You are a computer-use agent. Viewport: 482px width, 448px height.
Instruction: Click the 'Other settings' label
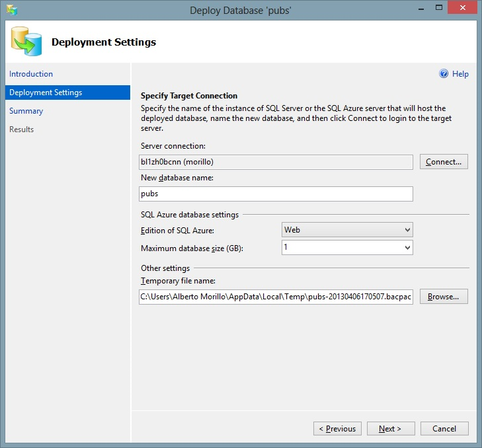(x=165, y=268)
